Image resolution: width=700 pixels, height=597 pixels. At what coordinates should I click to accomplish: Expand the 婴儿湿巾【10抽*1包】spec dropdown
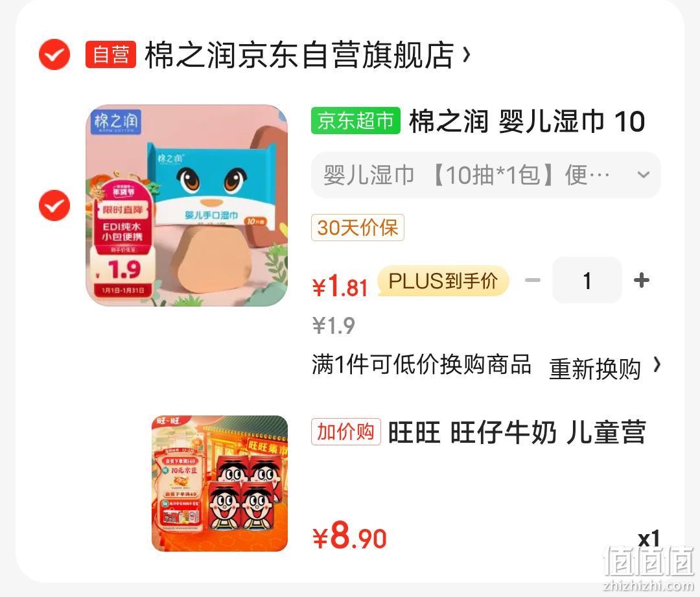(x=485, y=174)
